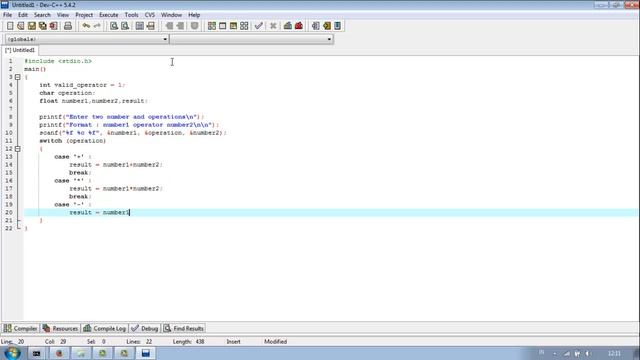Switch to the Compile Log tab
The width and height of the screenshot is (640, 360).
(104, 328)
